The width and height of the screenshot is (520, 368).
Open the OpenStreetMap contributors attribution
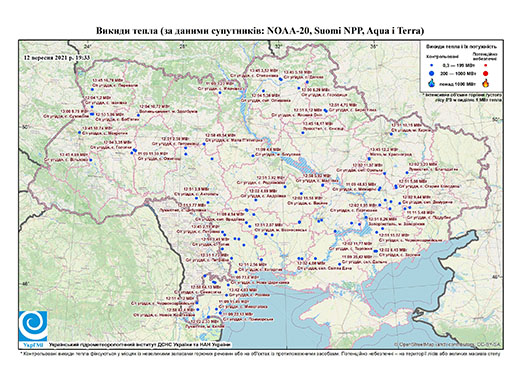click(447, 344)
